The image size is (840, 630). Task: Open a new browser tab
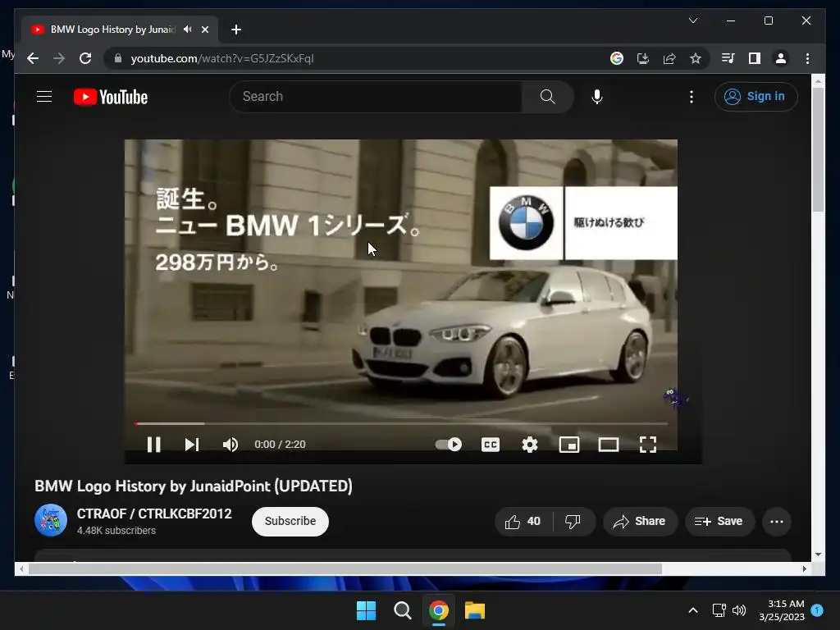point(235,30)
